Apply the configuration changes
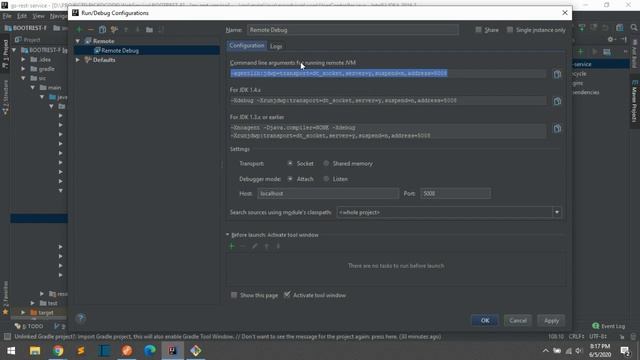Viewport: 640px width, 360px height. tap(551, 320)
